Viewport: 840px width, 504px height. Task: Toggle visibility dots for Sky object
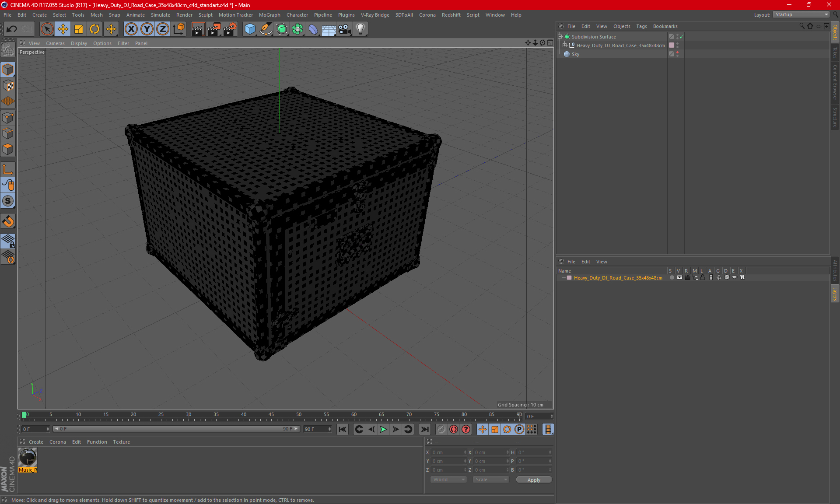pos(677,54)
